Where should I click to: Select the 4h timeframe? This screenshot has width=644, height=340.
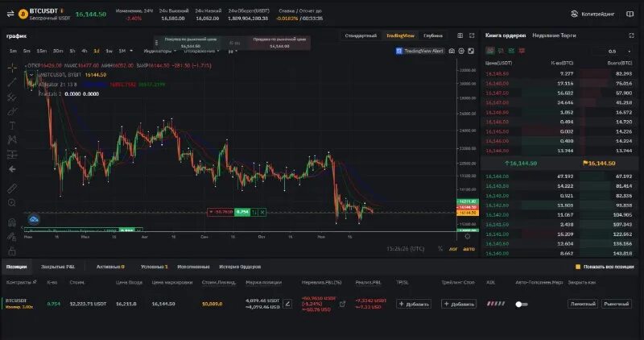85,51
